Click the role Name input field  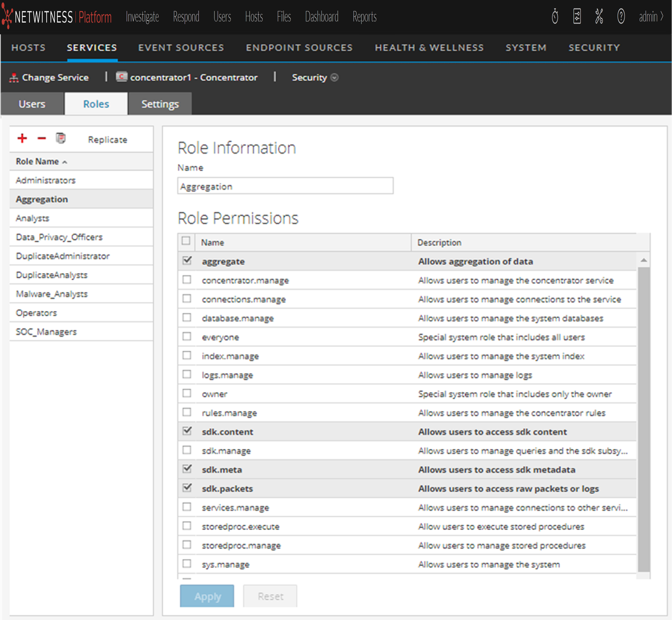pos(285,186)
